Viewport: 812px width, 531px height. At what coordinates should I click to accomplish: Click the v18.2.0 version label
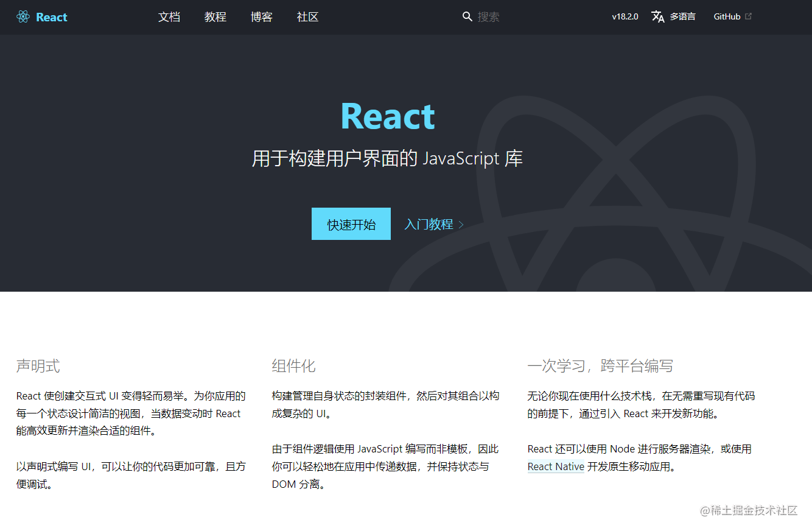pyautogui.click(x=625, y=16)
